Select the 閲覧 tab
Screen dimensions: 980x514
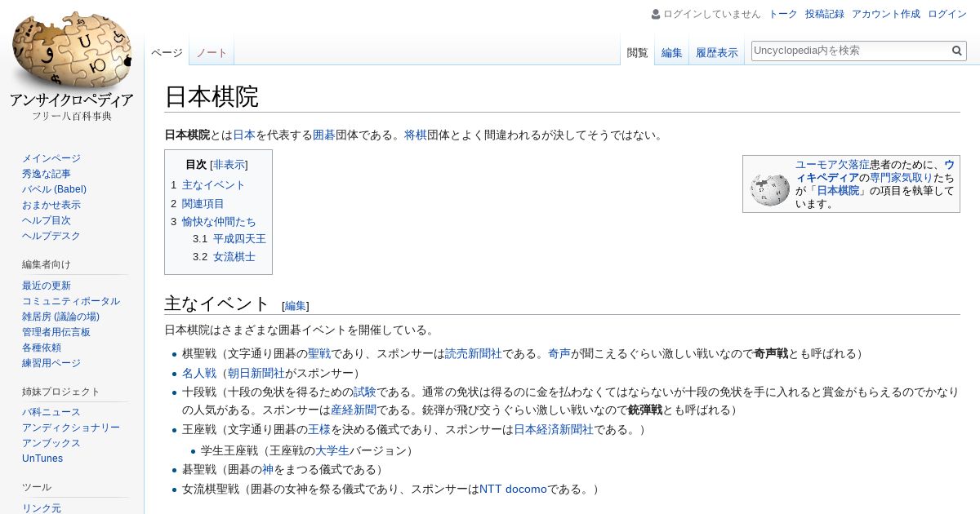pos(638,53)
